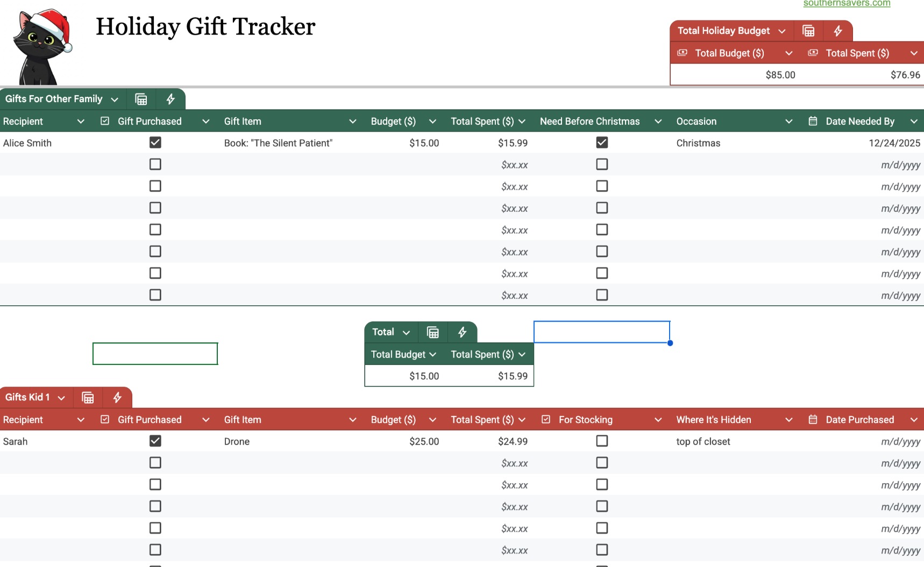Click table icon on green Total table tab
Viewport: 924px width, 567px height.
tap(433, 333)
